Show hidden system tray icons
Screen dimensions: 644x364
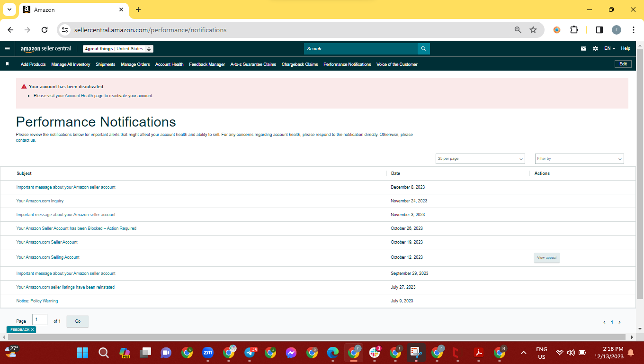coord(523,353)
